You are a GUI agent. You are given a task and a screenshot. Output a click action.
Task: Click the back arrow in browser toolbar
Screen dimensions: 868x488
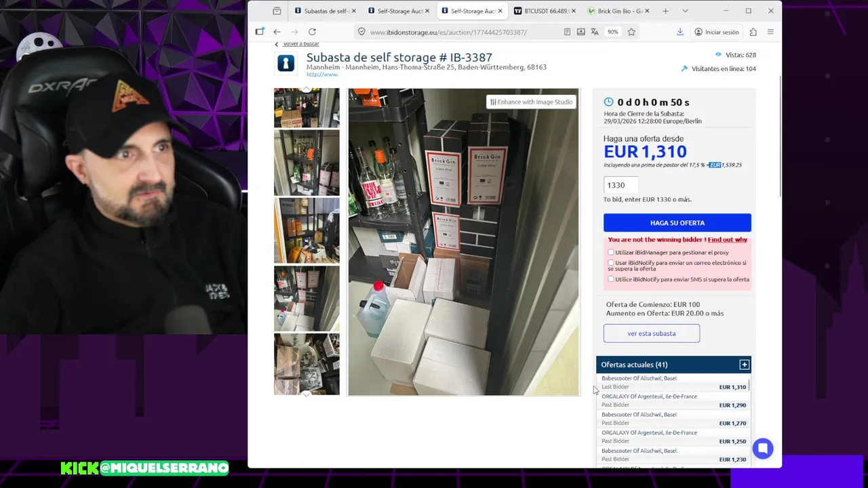pos(277,32)
